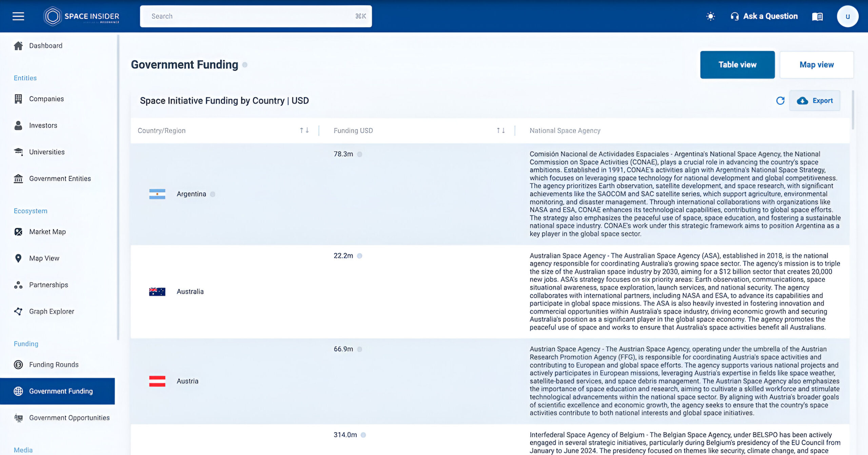Click the 314.0m funding value
The height and width of the screenshot is (455, 868).
[345, 435]
